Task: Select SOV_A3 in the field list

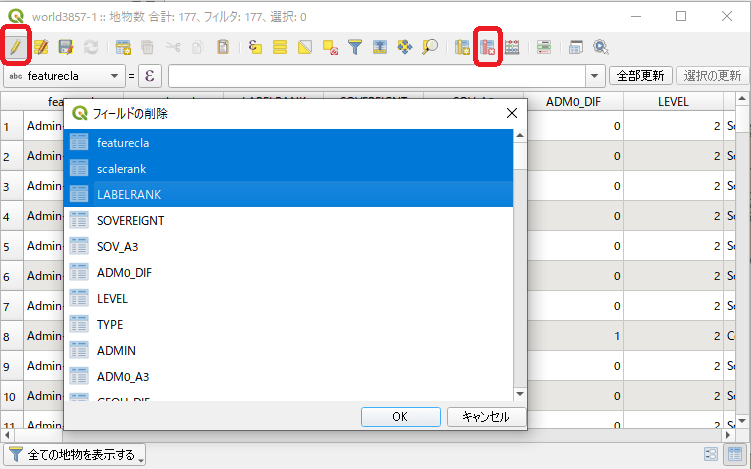Action: (288, 246)
